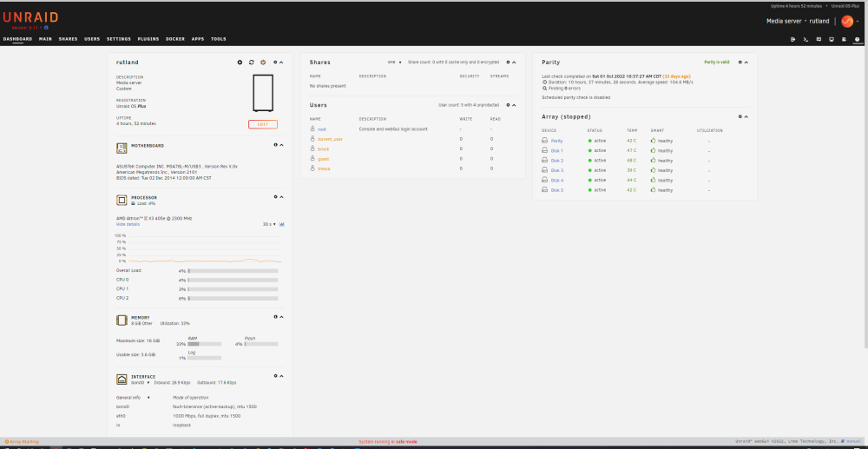Go to the Dashboard tab
Image resolution: width=868 pixels, height=449 pixels.
pos(17,39)
